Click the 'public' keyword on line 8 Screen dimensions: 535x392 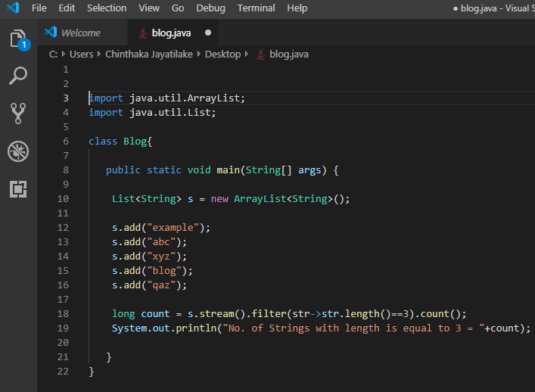(x=123, y=170)
